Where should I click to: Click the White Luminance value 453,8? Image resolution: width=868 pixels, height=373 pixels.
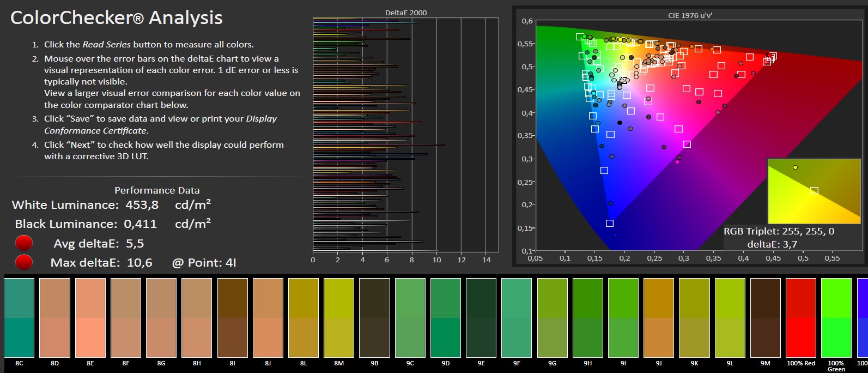[142, 205]
